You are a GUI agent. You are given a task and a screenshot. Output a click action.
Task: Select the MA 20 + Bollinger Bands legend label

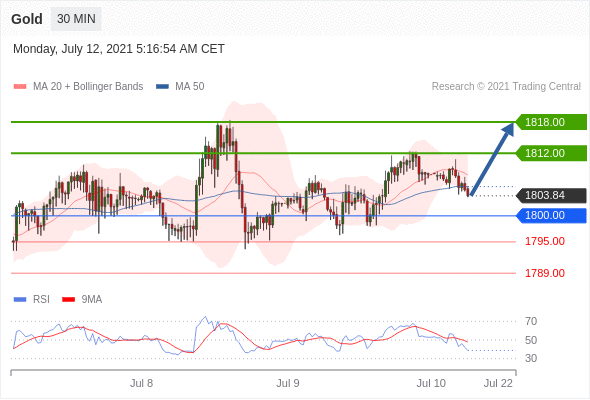(88, 87)
